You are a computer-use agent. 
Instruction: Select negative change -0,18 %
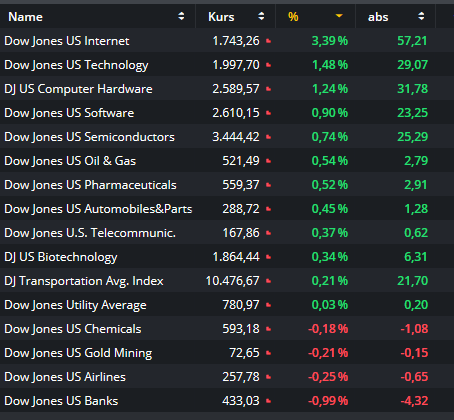pyautogui.click(x=328, y=329)
